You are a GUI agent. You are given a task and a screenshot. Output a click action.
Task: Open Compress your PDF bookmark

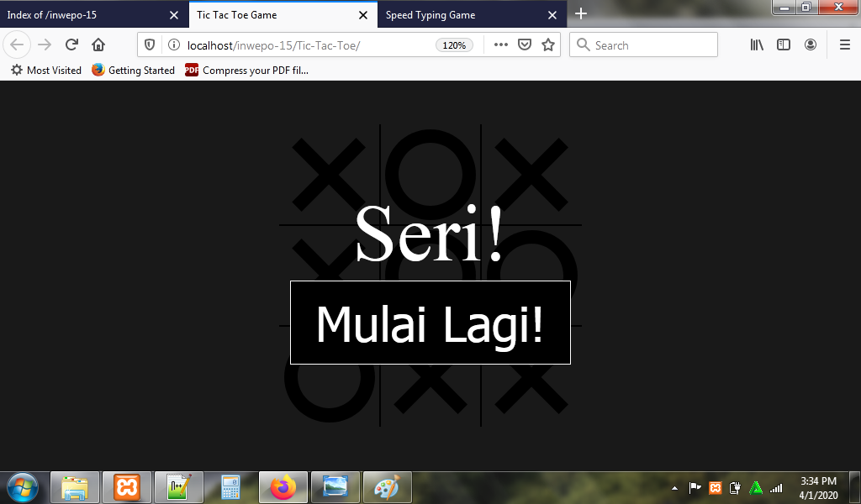pyautogui.click(x=246, y=71)
